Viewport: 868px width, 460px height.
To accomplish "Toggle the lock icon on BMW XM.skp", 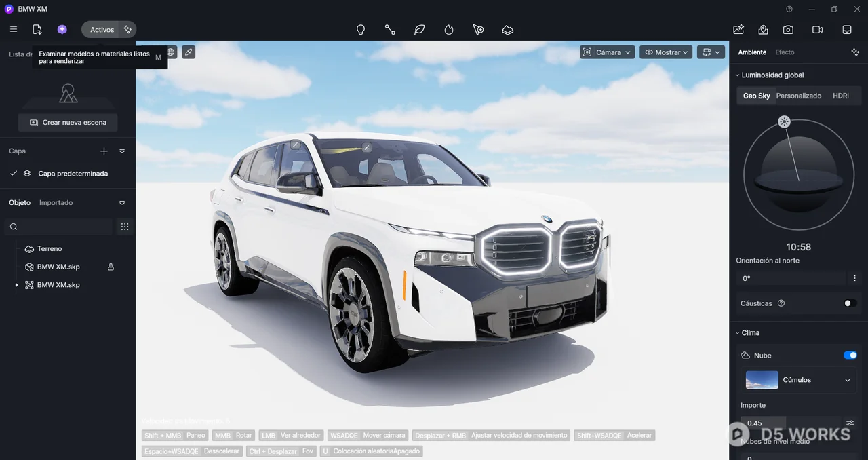I will click(x=111, y=267).
